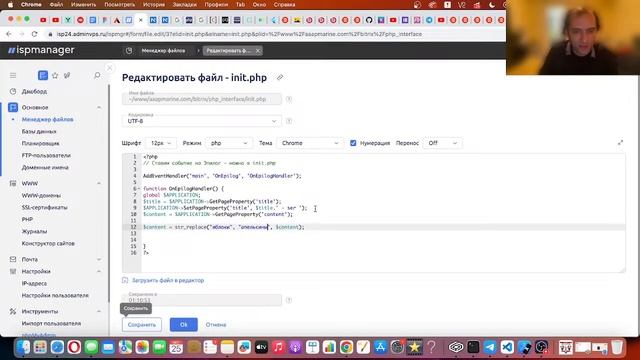This screenshot has width=640, height=360.
Task: Open App Store from the Dock
Action: point(380,347)
